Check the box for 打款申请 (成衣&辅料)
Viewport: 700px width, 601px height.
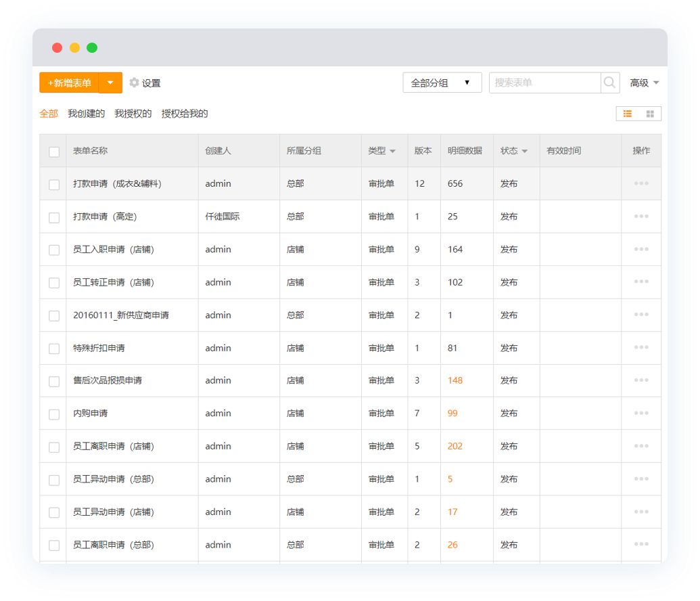pos(54,185)
